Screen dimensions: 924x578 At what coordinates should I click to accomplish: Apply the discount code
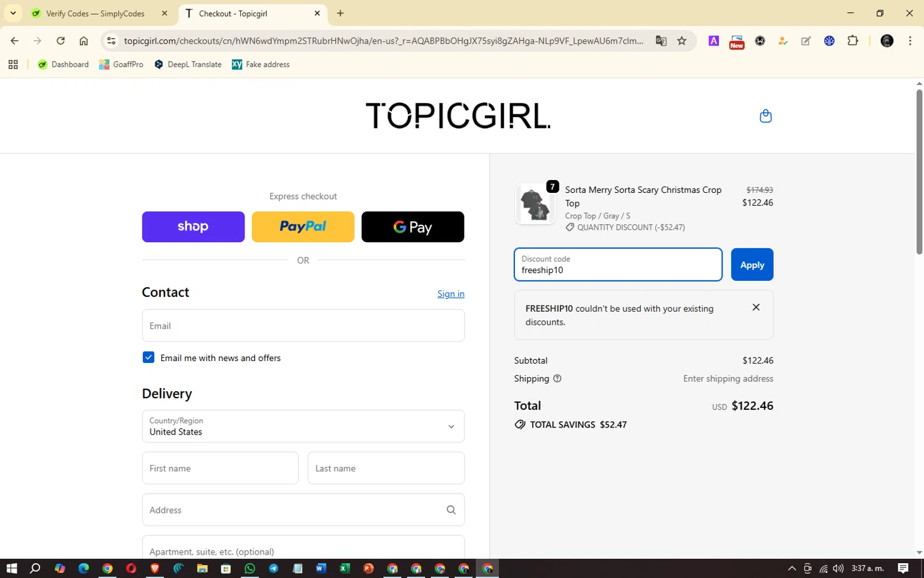point(752,264)
